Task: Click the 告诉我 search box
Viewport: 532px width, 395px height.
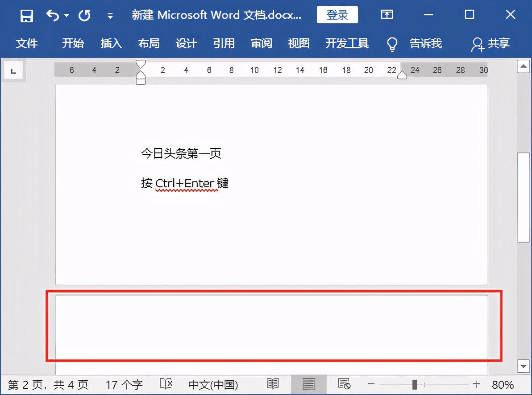Action: 426,43
